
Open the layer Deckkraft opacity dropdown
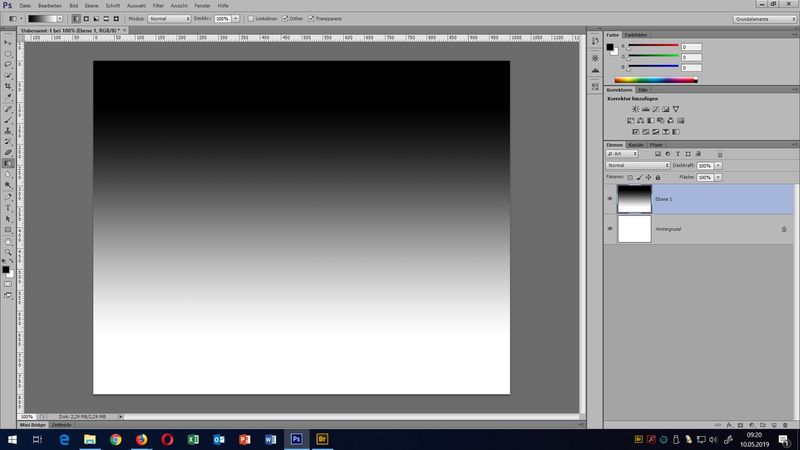pos(719,165)
